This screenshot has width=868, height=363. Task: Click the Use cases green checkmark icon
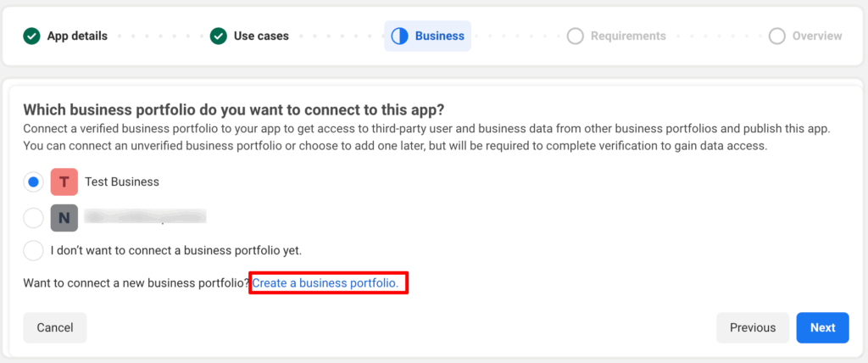click(x=219, y=36)
